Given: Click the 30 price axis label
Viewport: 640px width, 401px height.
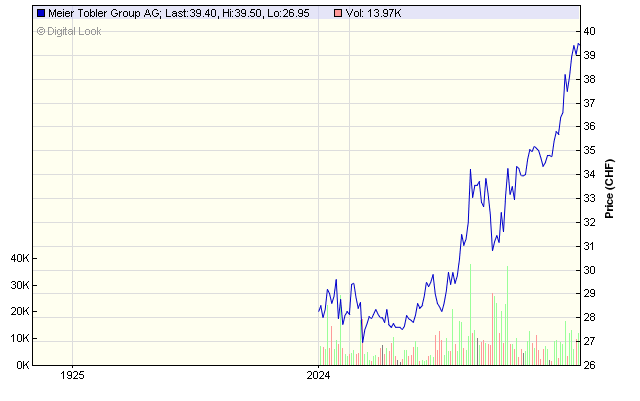Looking at the screenshot, I should click(x=589, y=270).
